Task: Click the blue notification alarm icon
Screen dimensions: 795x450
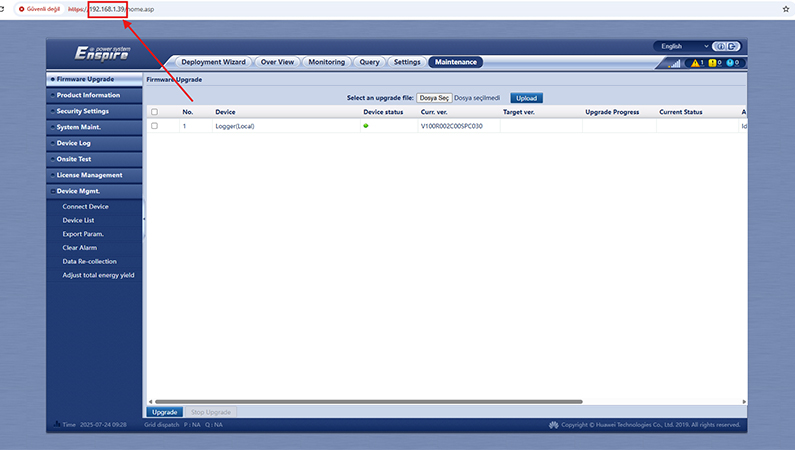Action: coord(730,63)
